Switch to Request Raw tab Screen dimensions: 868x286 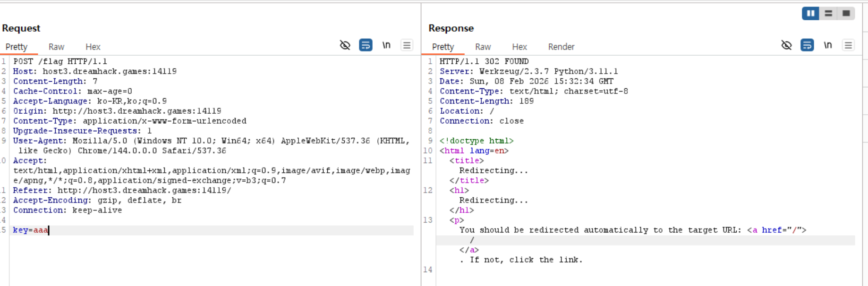click(x=56, y=47)
